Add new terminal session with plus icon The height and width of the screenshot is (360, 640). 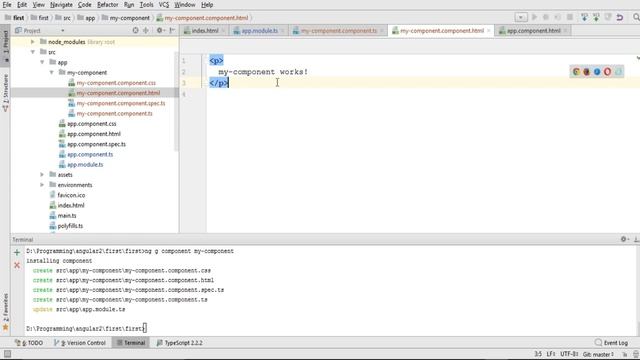[x=17, y=253]
